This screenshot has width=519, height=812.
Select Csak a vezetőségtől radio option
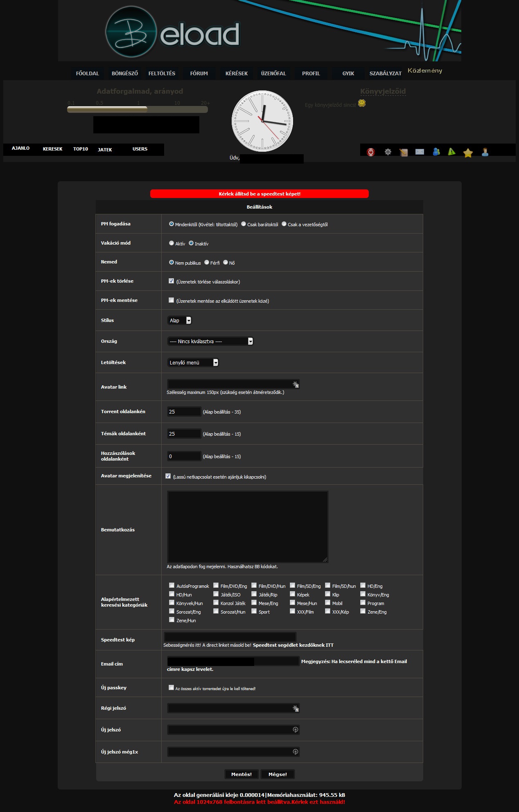(284, 224)
